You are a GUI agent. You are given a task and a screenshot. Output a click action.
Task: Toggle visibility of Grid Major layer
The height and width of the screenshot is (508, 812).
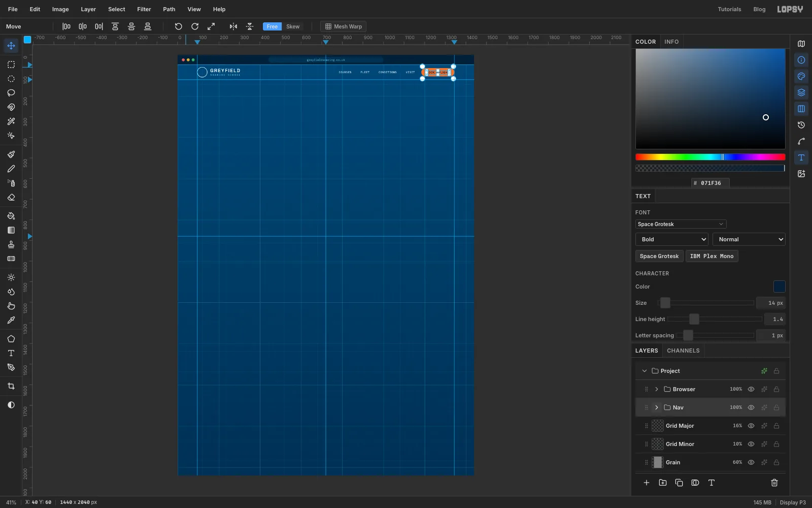tap(751, 426)
